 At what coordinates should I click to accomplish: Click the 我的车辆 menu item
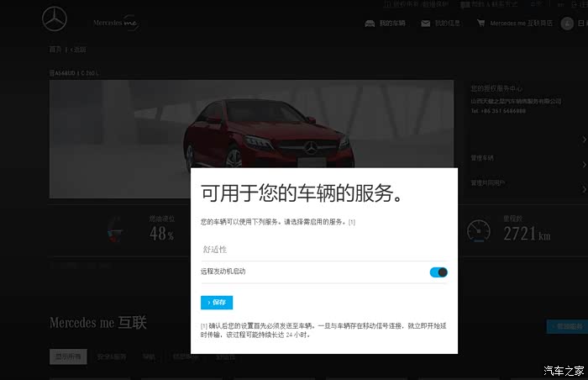[391, 24]
